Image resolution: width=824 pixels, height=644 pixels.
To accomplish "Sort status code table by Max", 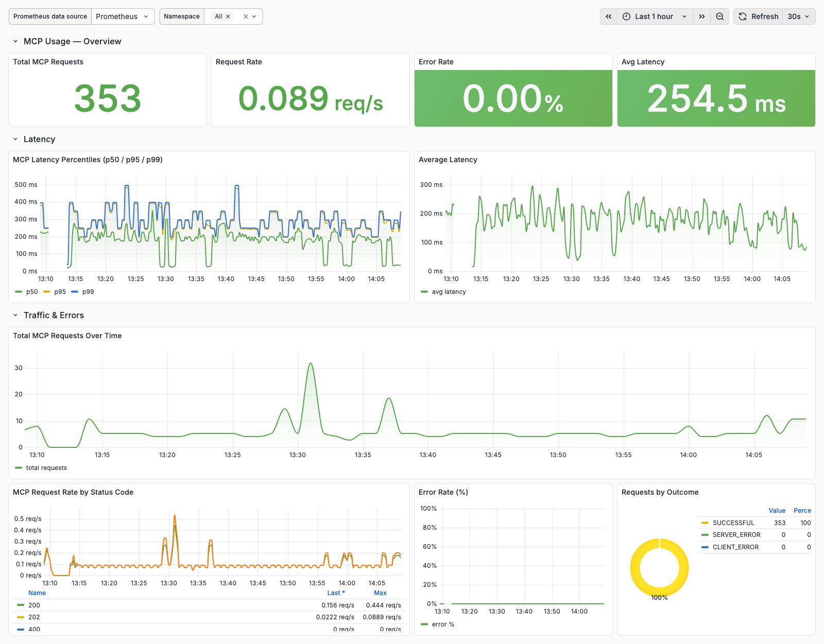I will (x=380, y=593).
